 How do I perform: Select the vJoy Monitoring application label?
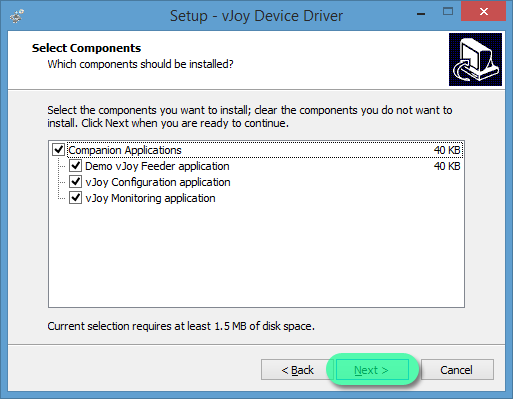tap(150, 198)
